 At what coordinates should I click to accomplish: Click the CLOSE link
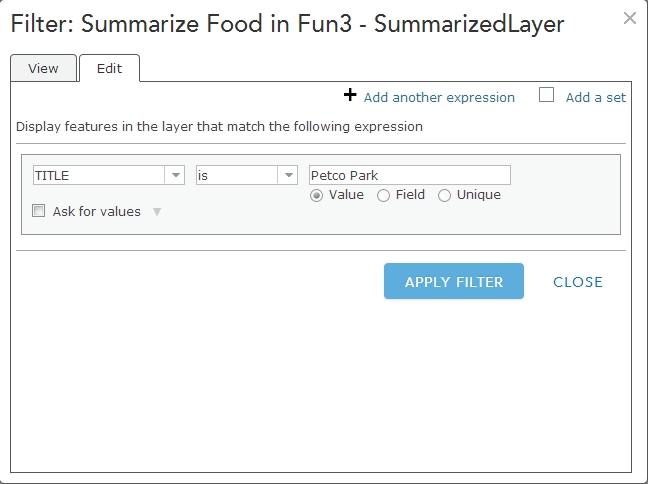578,282
